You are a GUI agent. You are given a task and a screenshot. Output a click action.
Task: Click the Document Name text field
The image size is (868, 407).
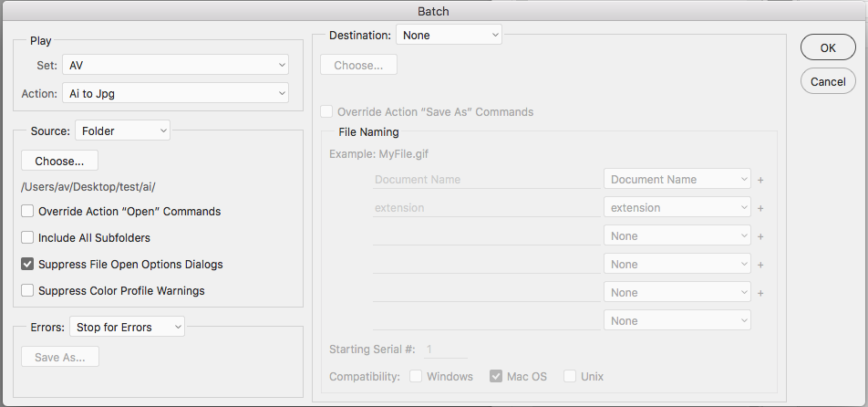[485, 180]
